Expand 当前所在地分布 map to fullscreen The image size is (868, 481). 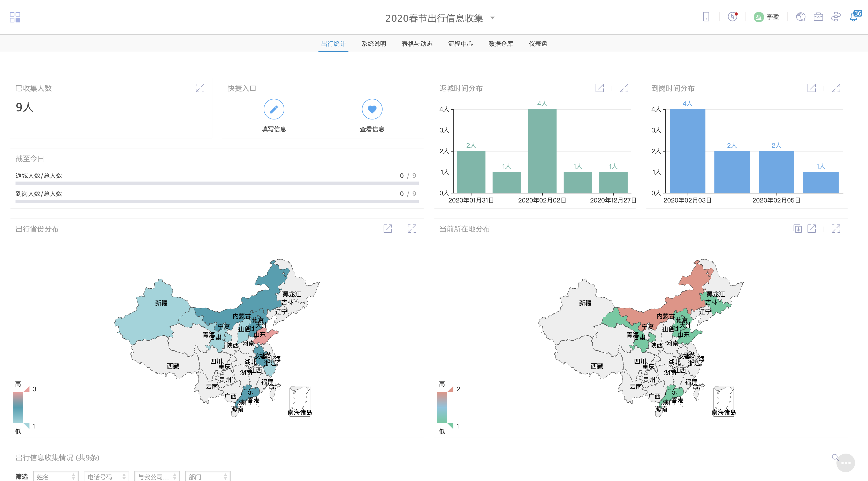[x=836, y=229]
